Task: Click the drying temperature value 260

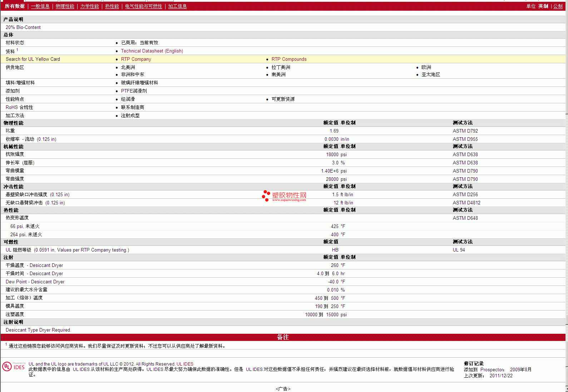Action: (x=335, y=265)
